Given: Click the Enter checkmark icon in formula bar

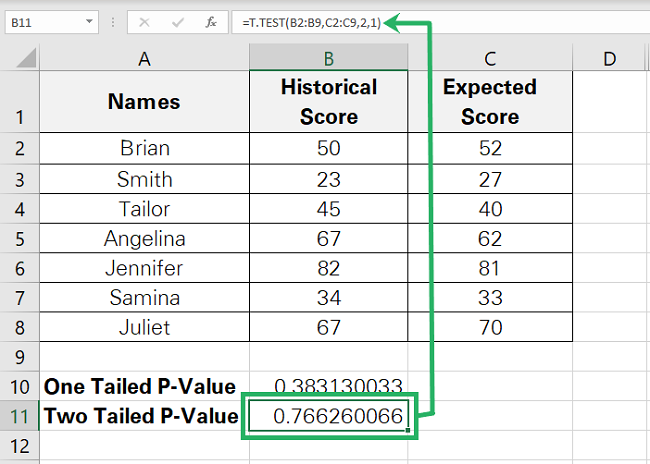Looking at the screenshot, I should point(179,20).
